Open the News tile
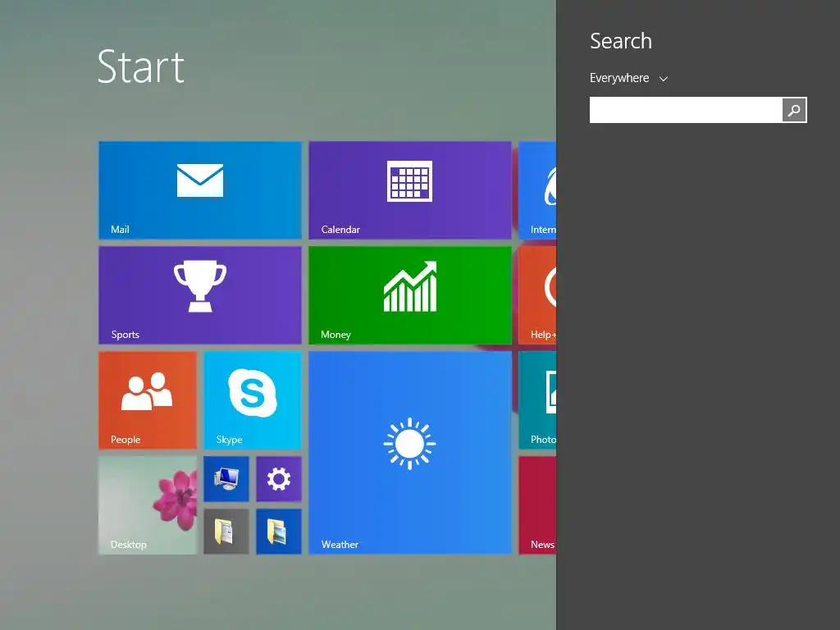 537,505
